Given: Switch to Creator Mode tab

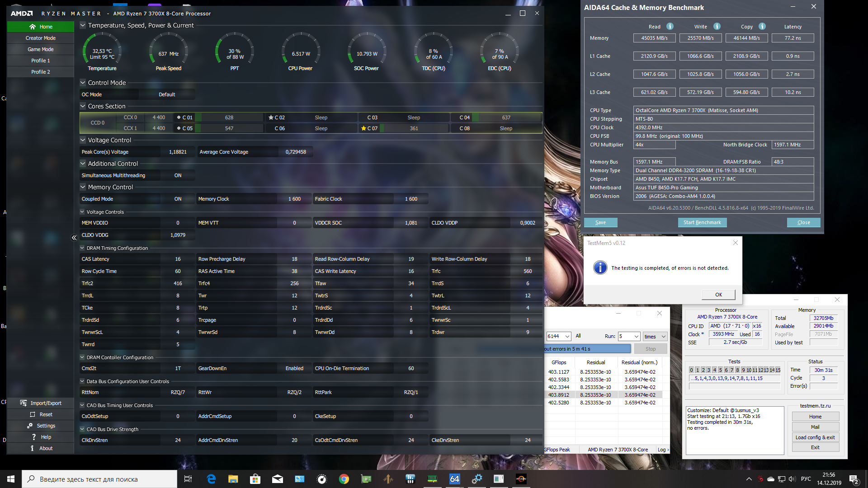Looking at the screenshot, I should pos(40,38).
